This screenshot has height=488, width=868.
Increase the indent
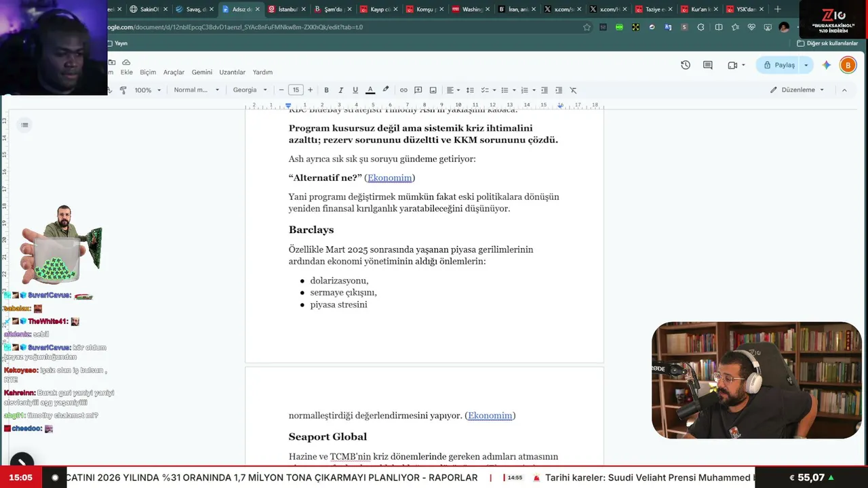pyautogui.click(x=559, y=90)
